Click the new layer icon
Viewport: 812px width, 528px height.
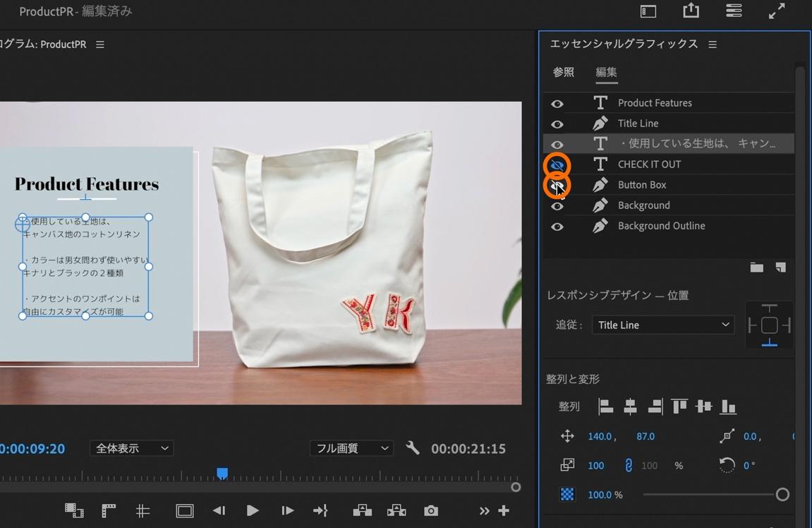tap(780, 268)
